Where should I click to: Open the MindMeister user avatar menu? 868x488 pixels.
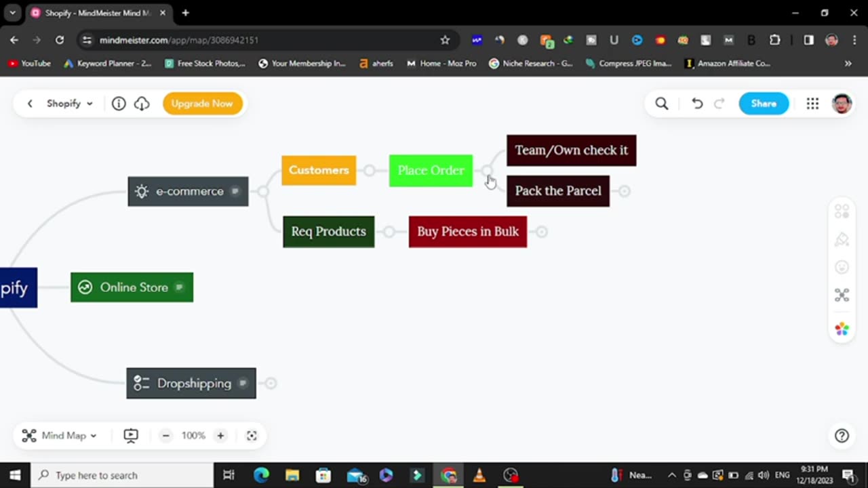[842, 104]
